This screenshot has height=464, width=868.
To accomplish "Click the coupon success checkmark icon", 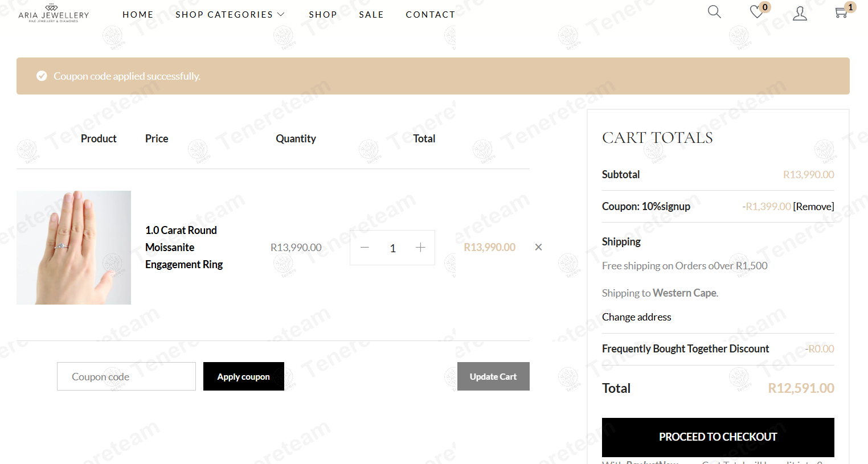I will [42, 76].
